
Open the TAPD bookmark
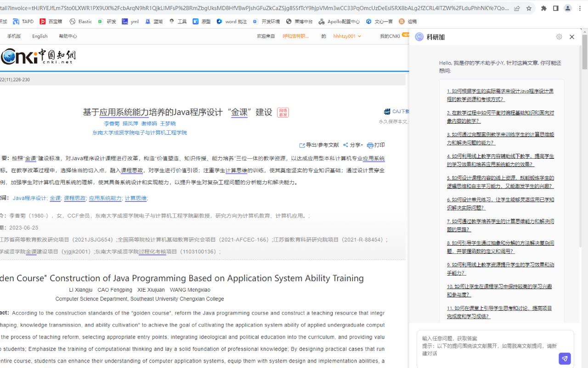23,22
